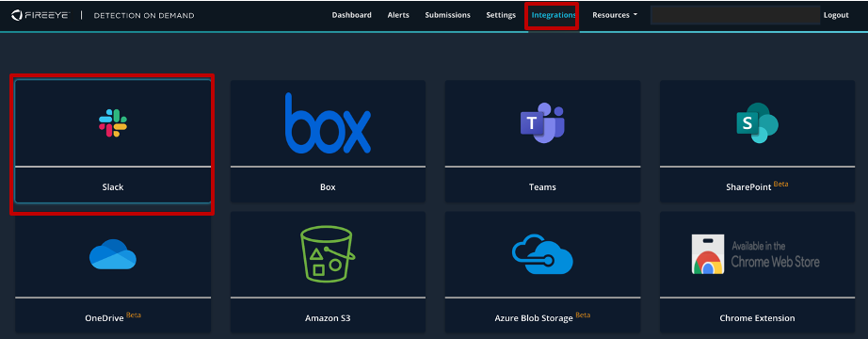Click the OneDrive cloud icon

click(x=113, y=254)
